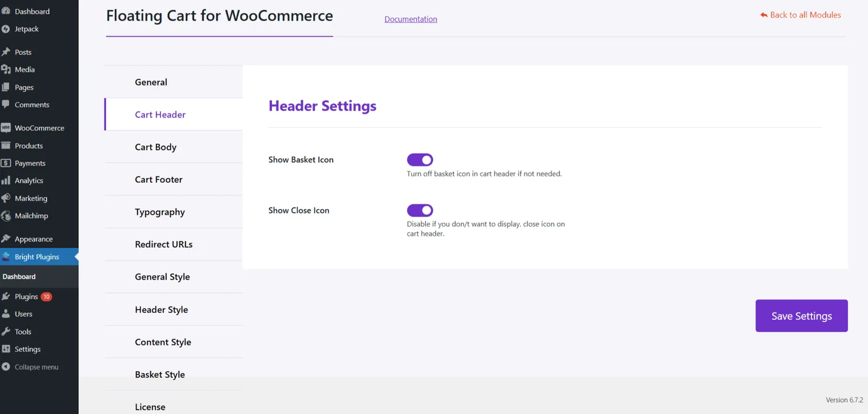Image resolution: width=868 pixels, height=414 pixels.
Task: Click the Pages icon in sidebar
Action: point(6,87)
